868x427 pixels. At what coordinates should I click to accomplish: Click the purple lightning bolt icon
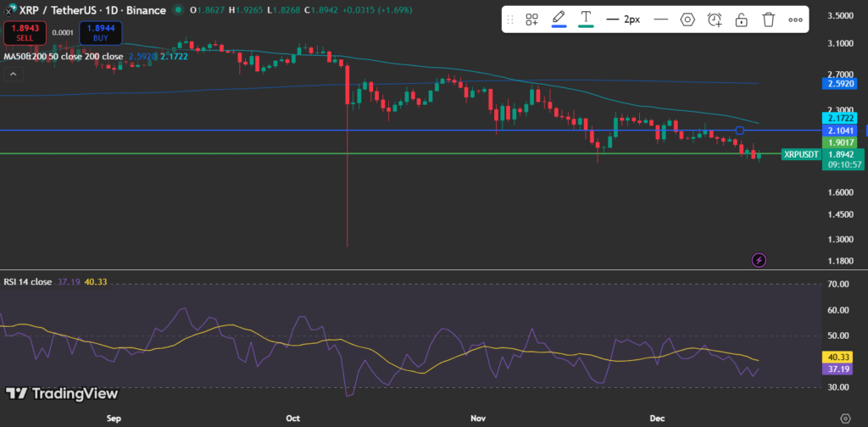pos(759,259)
